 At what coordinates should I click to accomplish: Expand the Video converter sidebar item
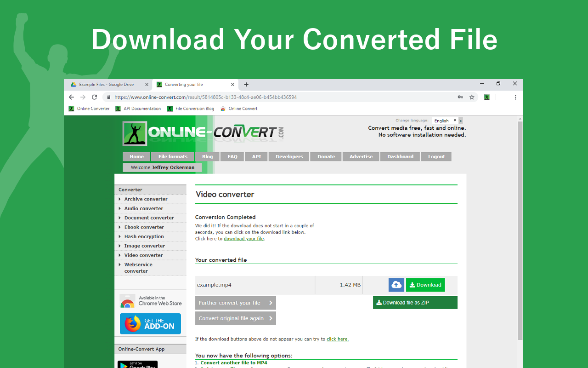pos(143,255)
